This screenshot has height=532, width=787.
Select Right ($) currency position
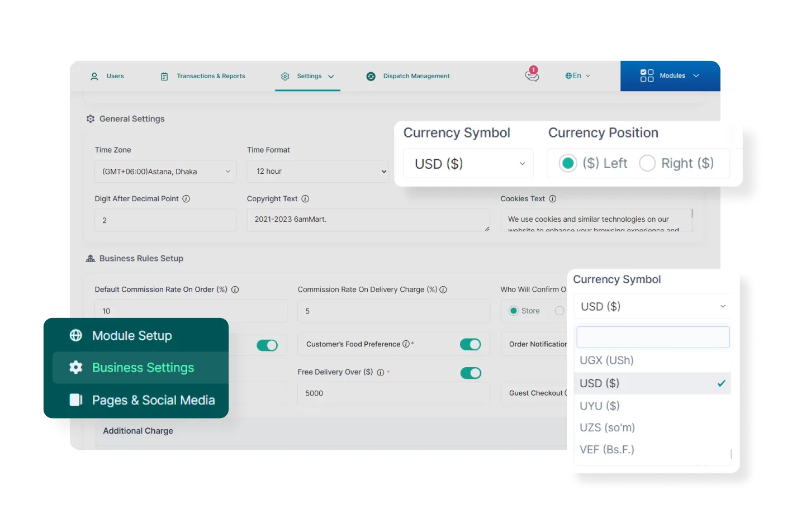point(647,163)
